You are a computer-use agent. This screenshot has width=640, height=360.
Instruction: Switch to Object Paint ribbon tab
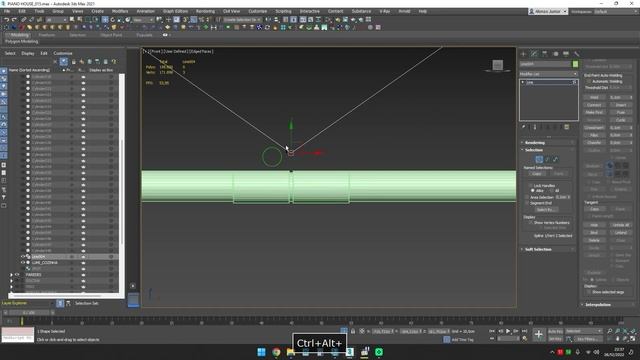click(x=111, y=35)
